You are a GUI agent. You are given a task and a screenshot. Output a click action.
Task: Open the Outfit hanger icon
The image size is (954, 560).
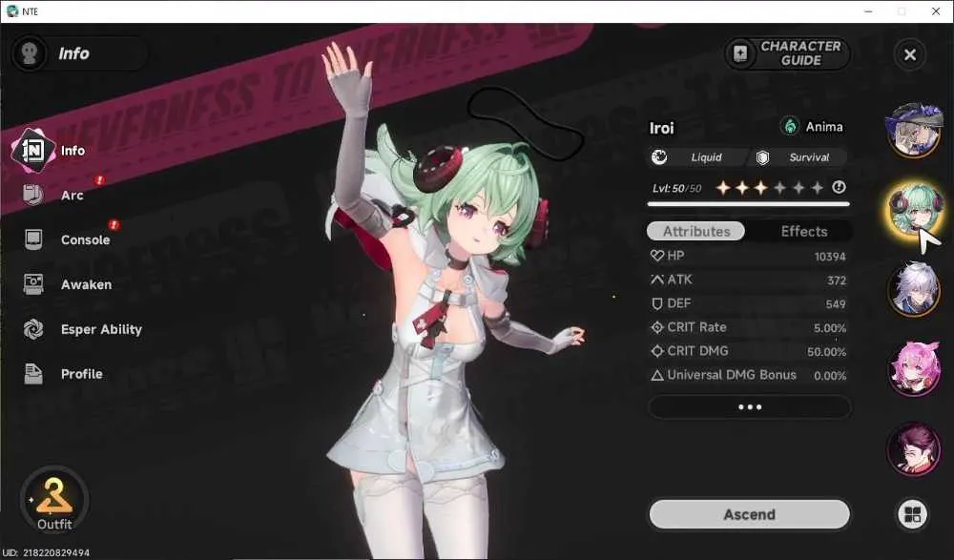click(54, 496)
